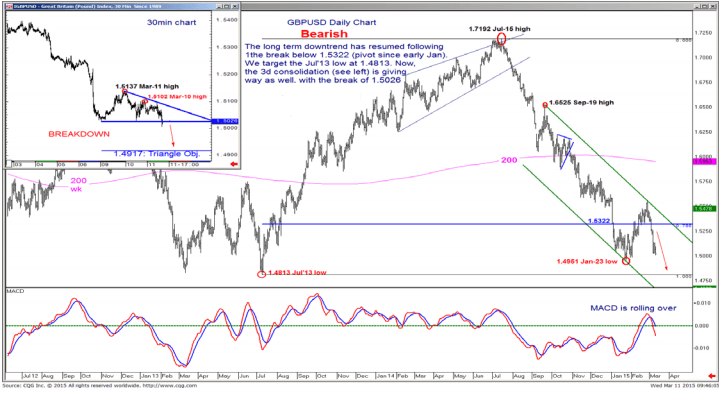Maximize the 30min GBPUSD inset window

227,6
